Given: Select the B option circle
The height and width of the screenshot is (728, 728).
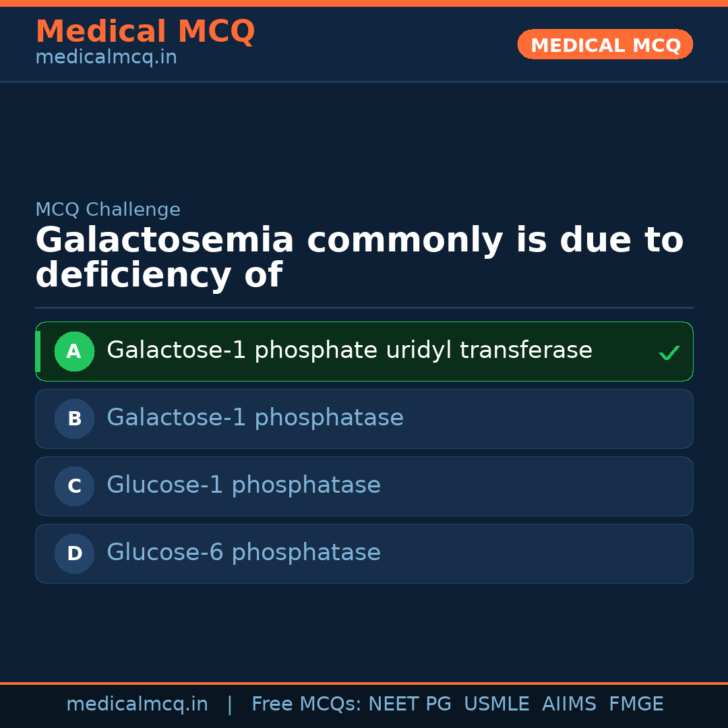Looking at the screenshot, I should point(74,419).
